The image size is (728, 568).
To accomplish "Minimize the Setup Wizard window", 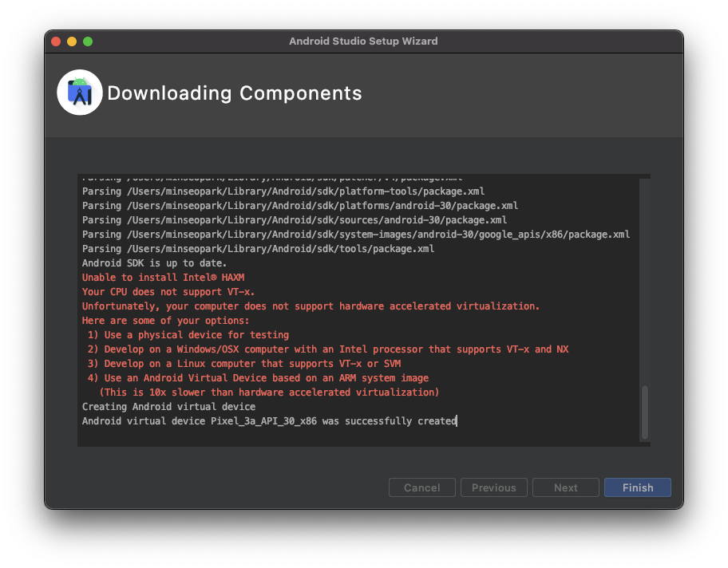I will click(72, 41).
